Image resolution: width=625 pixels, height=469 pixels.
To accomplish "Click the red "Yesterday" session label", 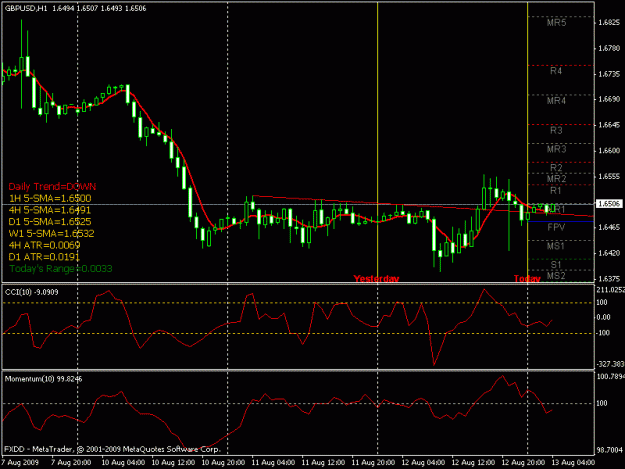I will click(x=376, y=278).
